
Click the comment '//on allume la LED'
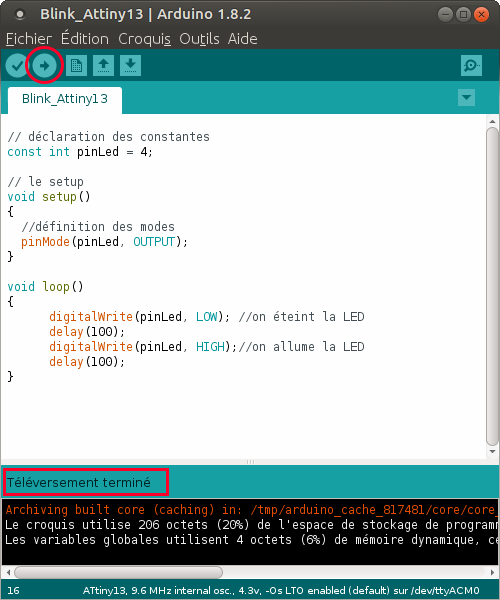(x=301, y=347)
